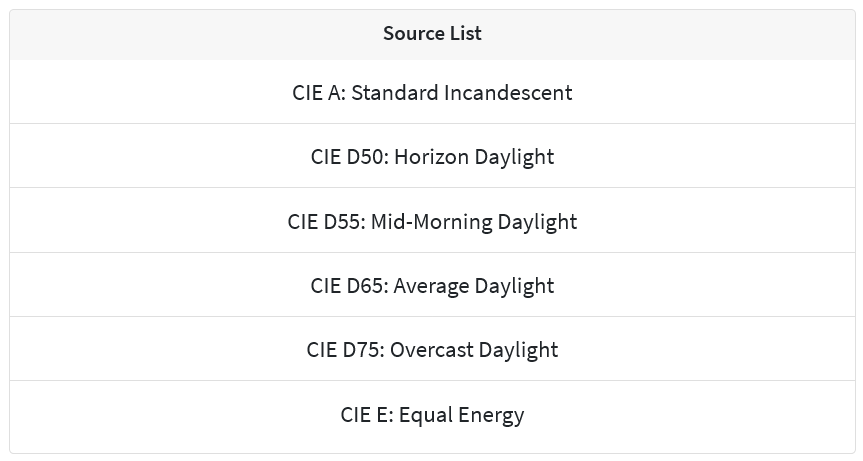Viewport: 863px width, 461px height.
Task: Select CIE D55: Mid-Morning Daylight
Action: (432, 221)
